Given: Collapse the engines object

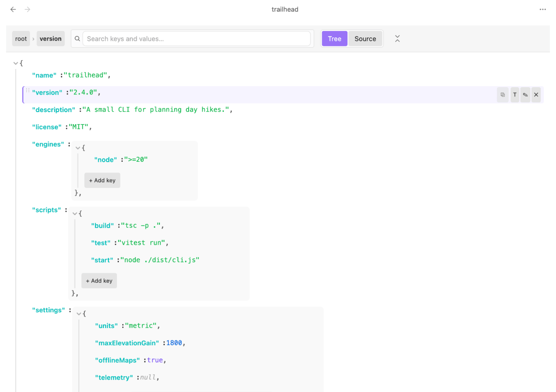Looking at the screenshot, I should coord(78,148).
